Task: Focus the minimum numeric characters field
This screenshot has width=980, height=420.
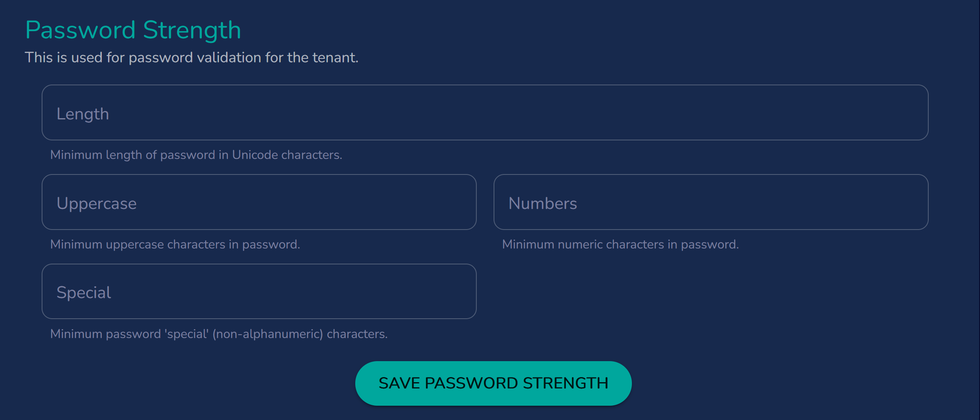Action: (711, 202)
